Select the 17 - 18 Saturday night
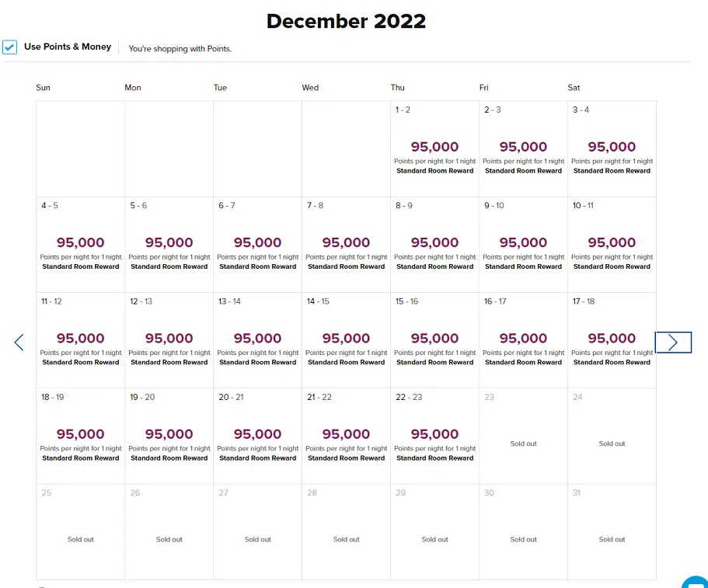The image size is (708, 588). tap(612, 340)
